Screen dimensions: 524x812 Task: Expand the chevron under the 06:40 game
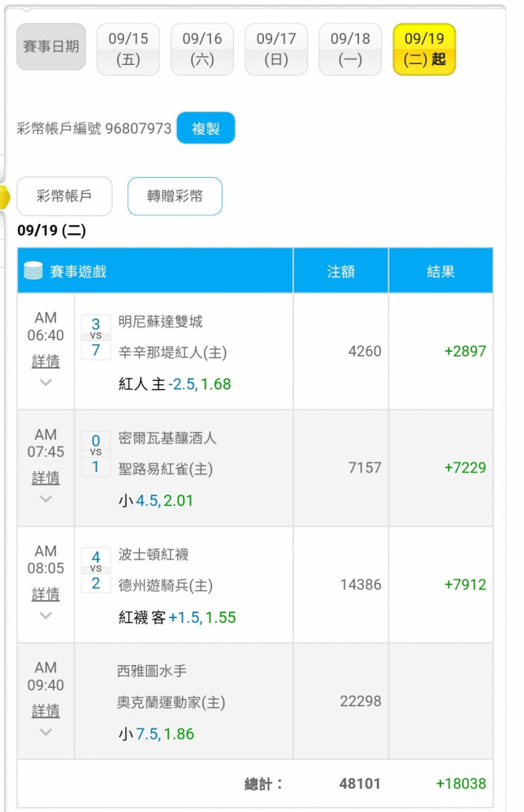click(45, 382)
